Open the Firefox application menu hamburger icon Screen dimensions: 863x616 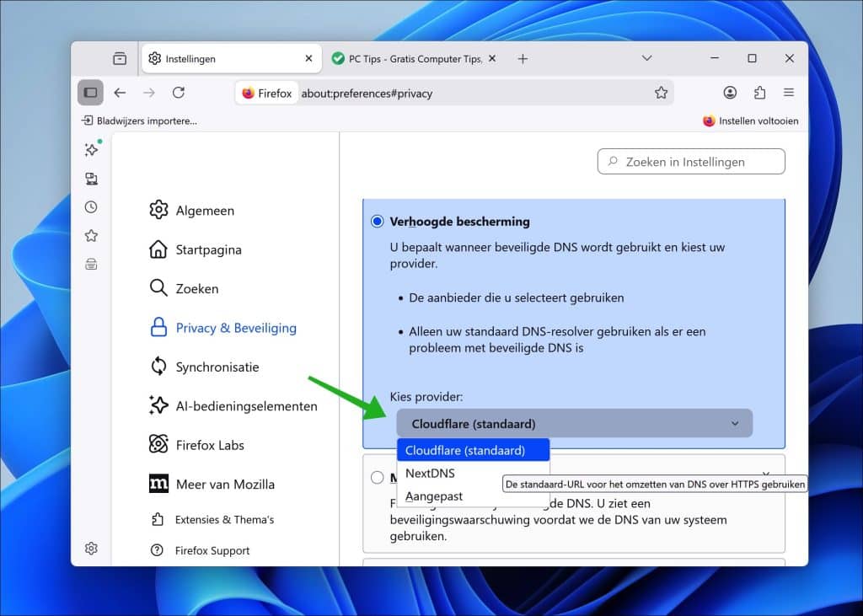pyautogui.click(x=789, y=93)
